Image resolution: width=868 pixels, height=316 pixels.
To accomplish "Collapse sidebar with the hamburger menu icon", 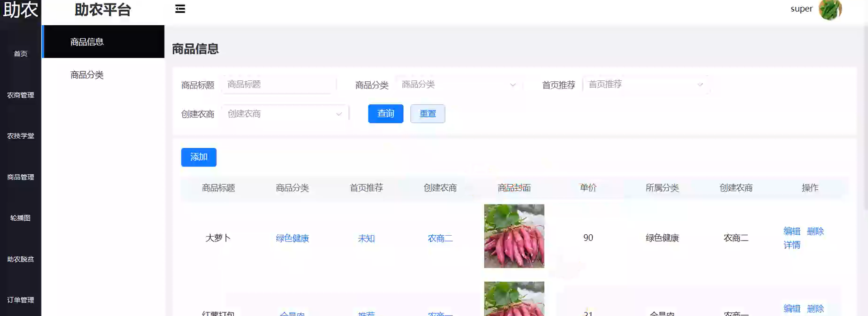I will (x=180, y=9).
